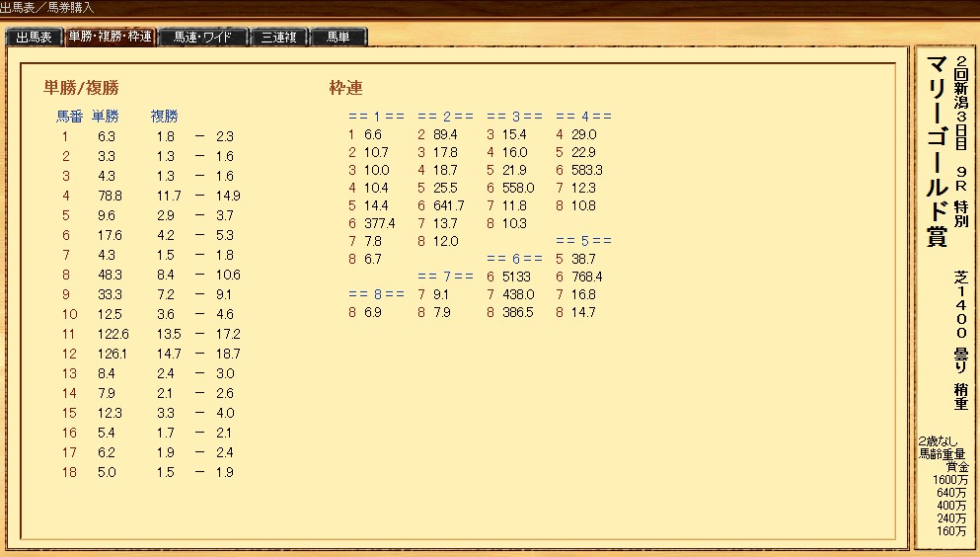The height and width of the screenshot is (557, 980).
Task: Select horse 2 win odds 3.3
Action: point(107,156)
